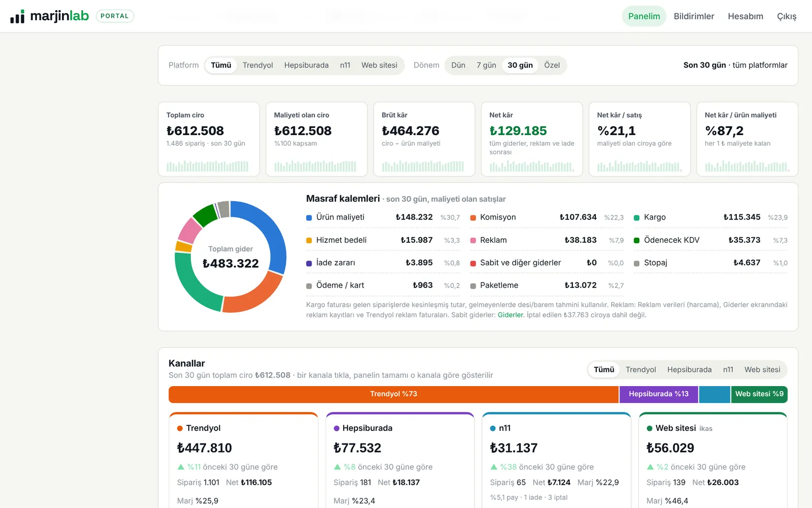Set period to 7 gün
The width and height of the screenshot is (812, 508).
coord(486,65)
